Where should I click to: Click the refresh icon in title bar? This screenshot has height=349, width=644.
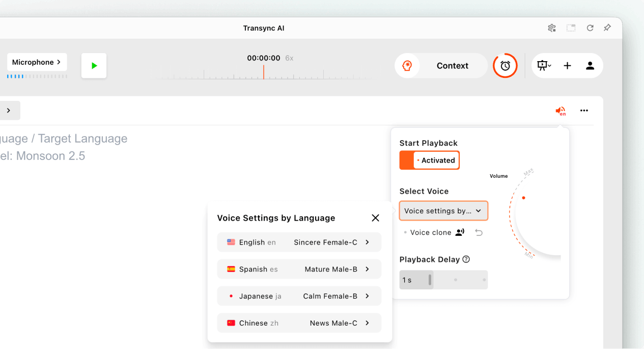590,28
